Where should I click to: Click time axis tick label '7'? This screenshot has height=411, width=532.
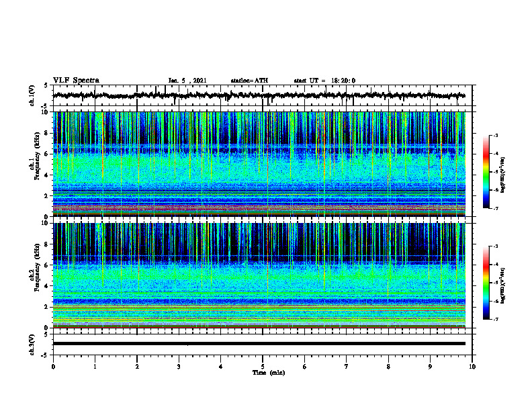347,367
